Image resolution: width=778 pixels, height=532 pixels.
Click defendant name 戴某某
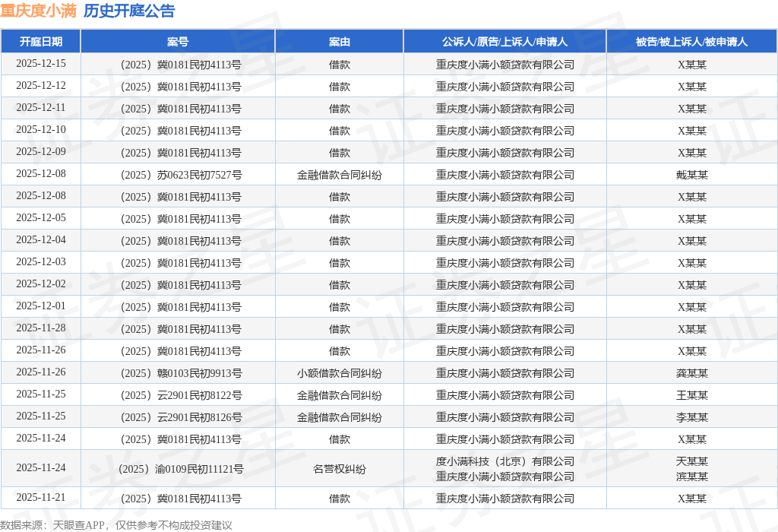point(691,175)
